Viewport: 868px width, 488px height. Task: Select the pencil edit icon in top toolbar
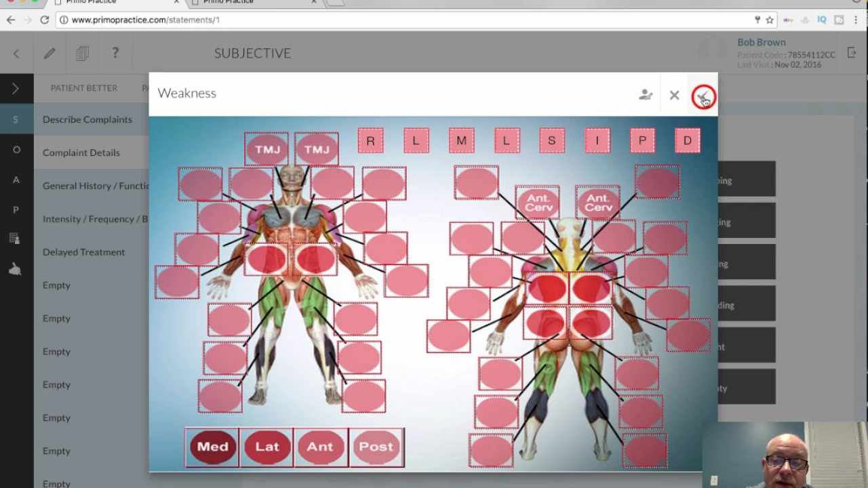[50, 54]
